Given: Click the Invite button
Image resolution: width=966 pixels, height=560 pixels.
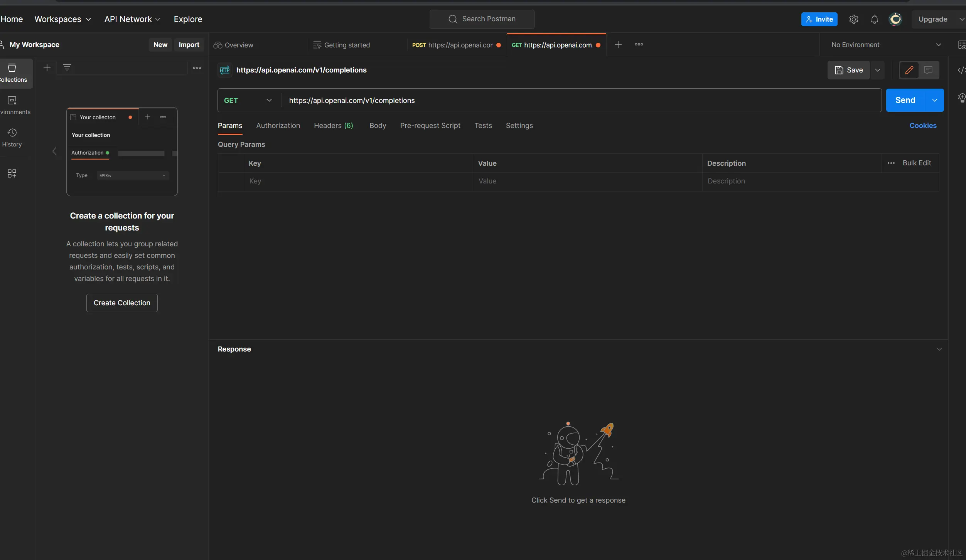Looking at the screenshot, I should point(819,19).
